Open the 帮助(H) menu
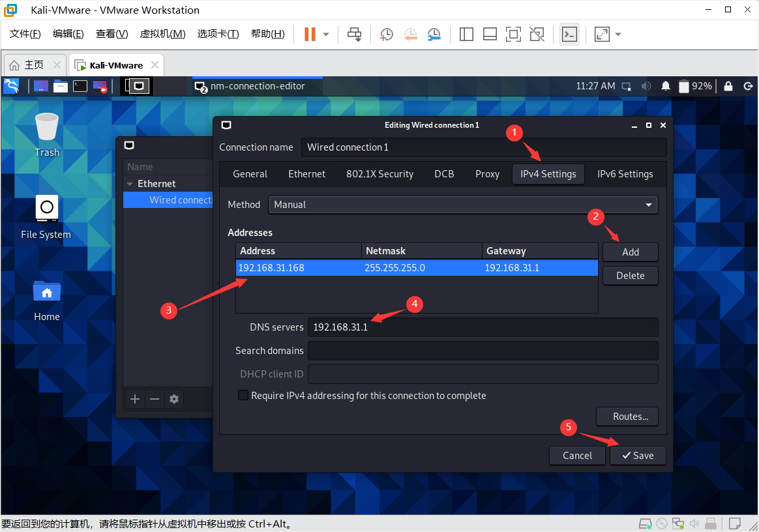 tap(268, 34)
